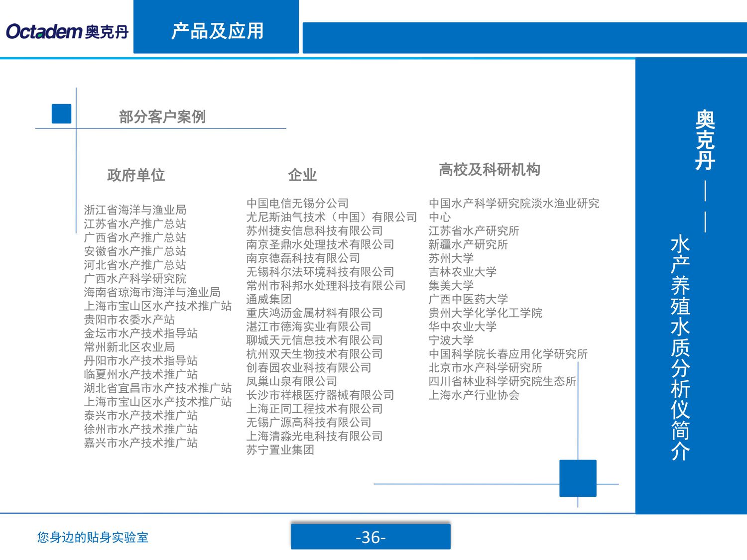Select the line 广西省水产推广总站
Image resolution: width=747 pixels, height=560 pixels.
point(135,237)
